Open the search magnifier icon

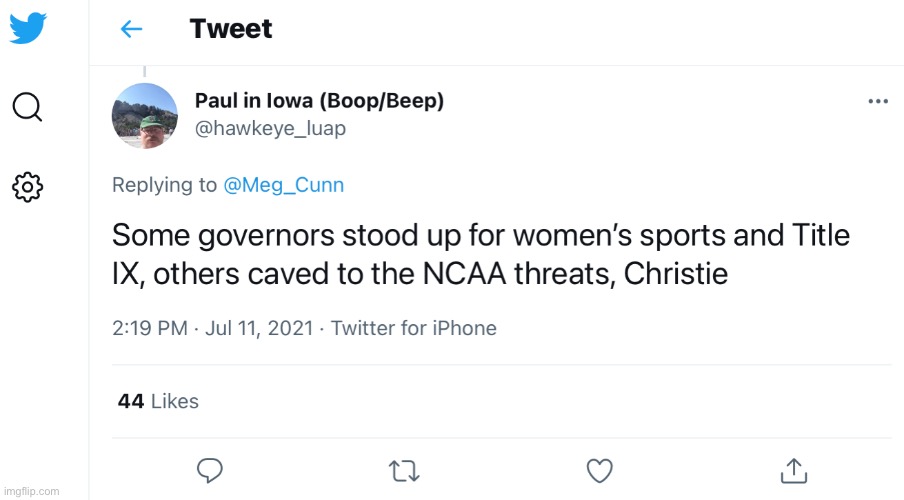(x=27, y=106)
